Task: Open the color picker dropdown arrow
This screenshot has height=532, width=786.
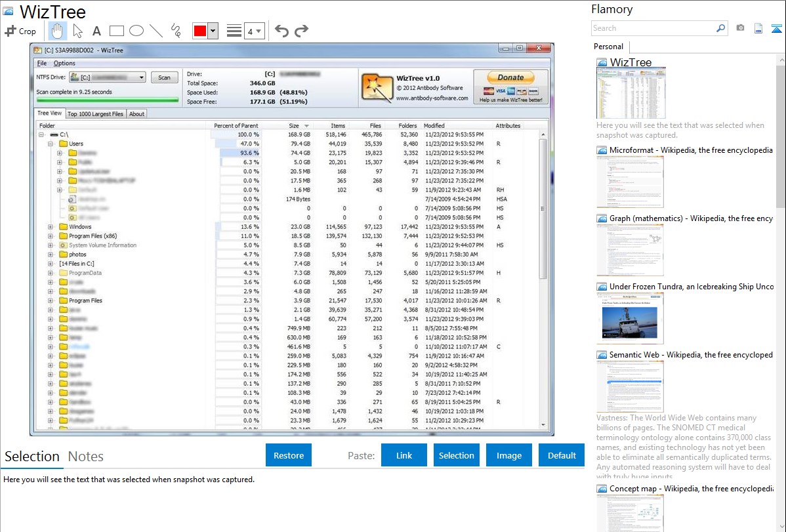Action: (x=213, y=31)
